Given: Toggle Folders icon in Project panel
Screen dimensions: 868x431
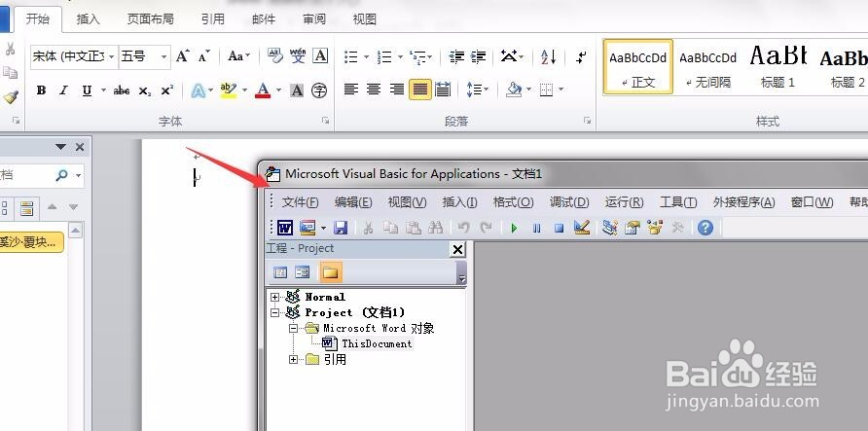Looking at the screenshot, I should click(331, 272).
